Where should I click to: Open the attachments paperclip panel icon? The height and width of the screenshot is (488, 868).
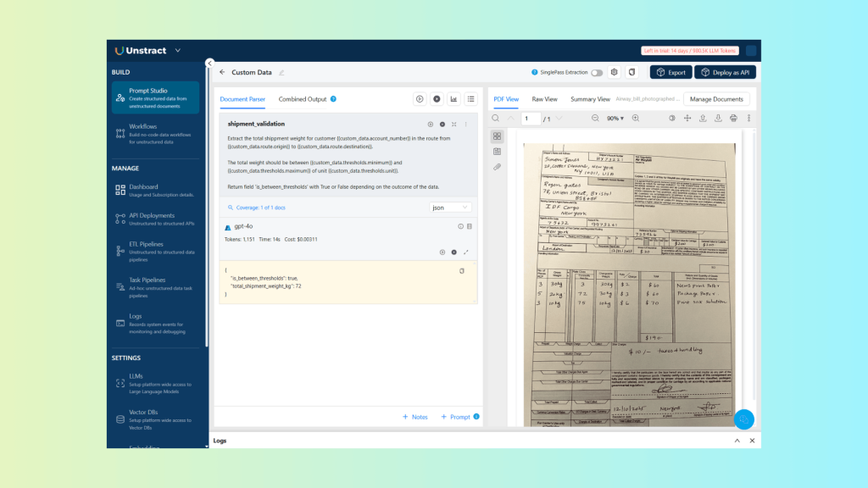(x=498, y=167)
